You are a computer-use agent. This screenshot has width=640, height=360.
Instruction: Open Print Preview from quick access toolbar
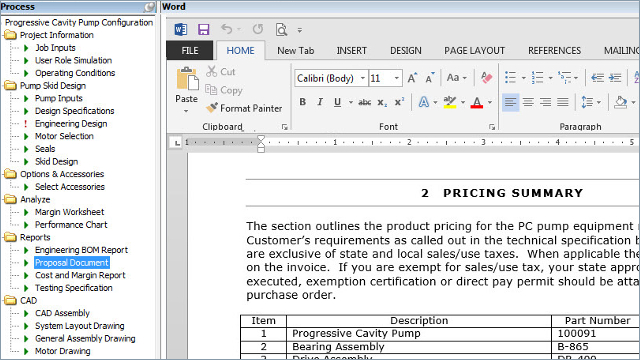[281, 29]
